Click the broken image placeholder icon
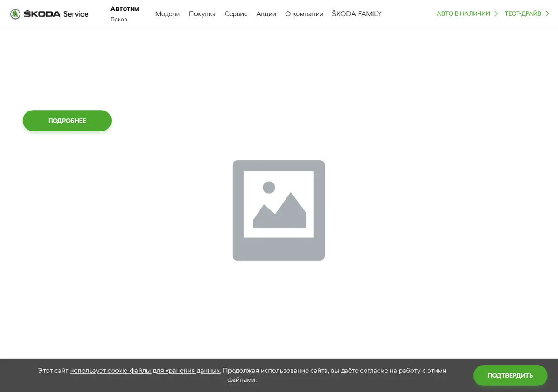Image resolution: width=558 pixels, height=392 pixels. [279, 210]
